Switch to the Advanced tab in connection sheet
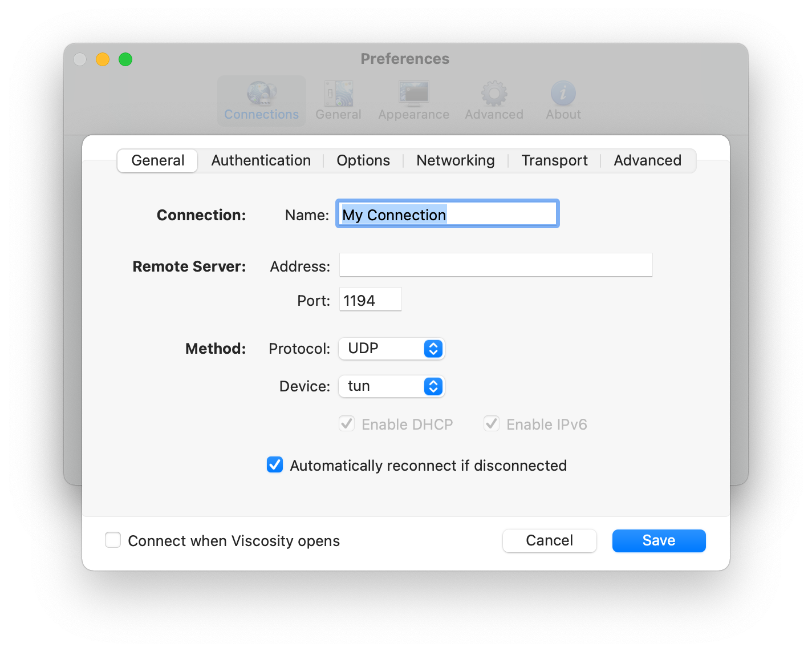 click(647, 160)
